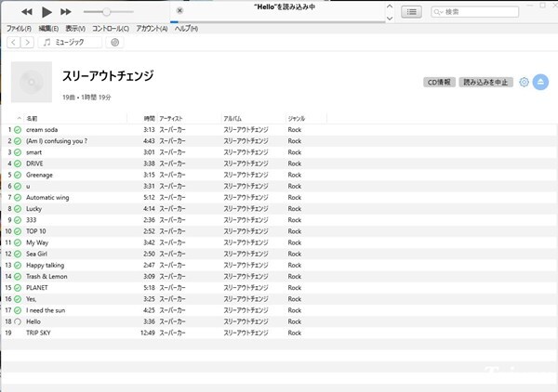Select the track name TRIP SKY

coord(38,333)
